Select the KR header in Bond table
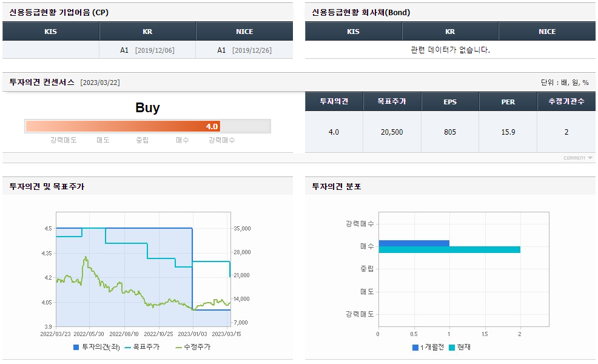Viewport: 598px width, 364px height. coord(450,32)
